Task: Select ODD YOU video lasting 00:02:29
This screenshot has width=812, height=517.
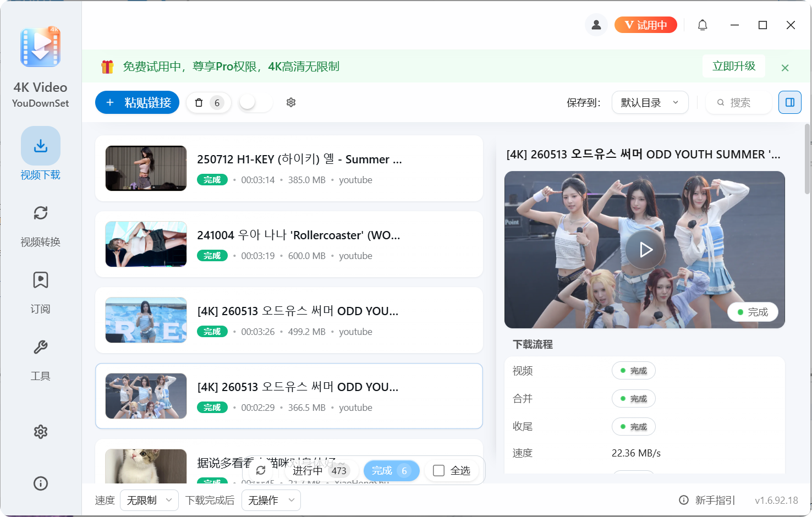Action: (289, 396)
